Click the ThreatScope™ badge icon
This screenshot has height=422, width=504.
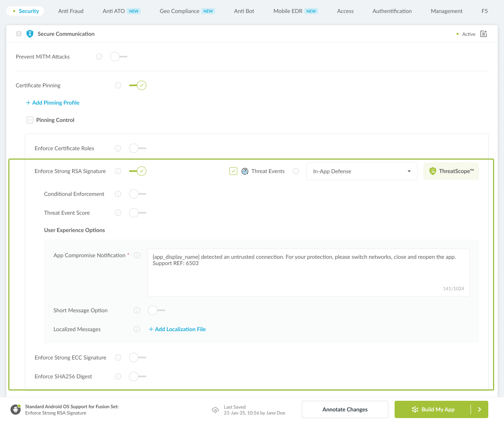point(432,171)
